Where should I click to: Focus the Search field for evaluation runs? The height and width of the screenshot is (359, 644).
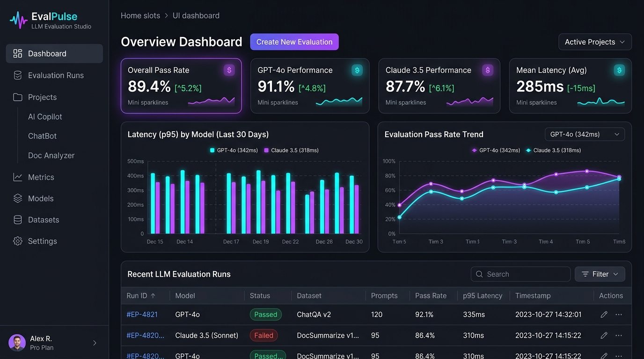520,274
